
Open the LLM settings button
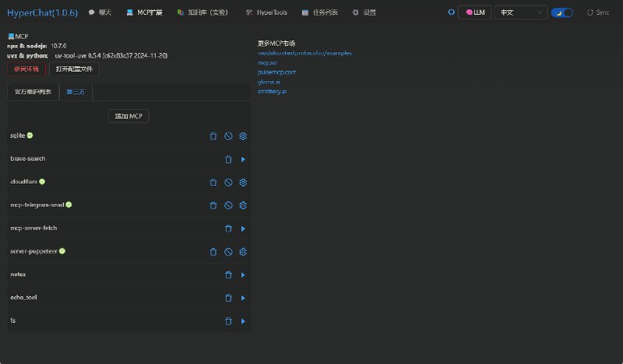[x=474, y=12]
